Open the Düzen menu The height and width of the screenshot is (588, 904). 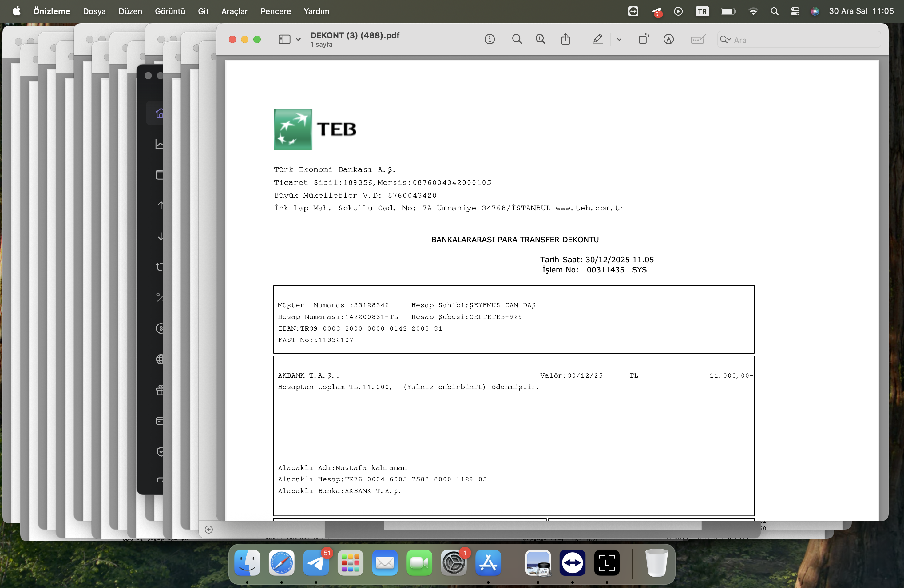coord(130,11)
